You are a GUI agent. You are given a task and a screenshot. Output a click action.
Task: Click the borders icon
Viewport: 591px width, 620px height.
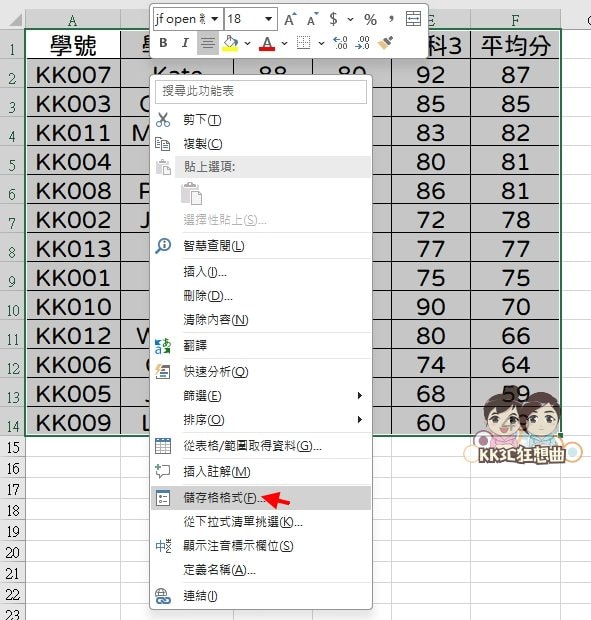(x=303, y=43)
